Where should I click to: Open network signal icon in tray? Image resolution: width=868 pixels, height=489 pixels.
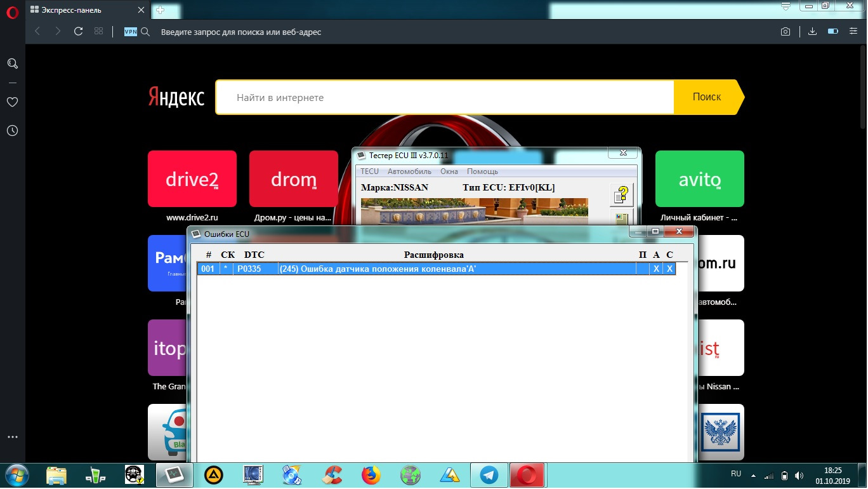(769, 475)
